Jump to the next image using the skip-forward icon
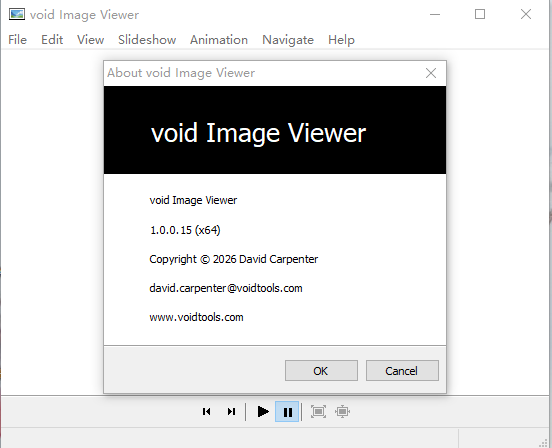552x448 pixels. point(231,411)
